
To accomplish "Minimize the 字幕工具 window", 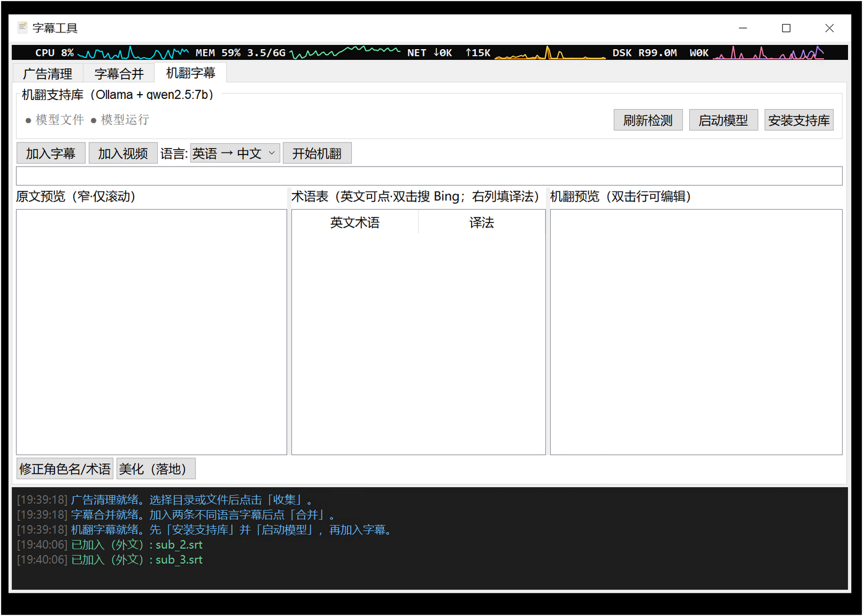I will coord(743,28).
